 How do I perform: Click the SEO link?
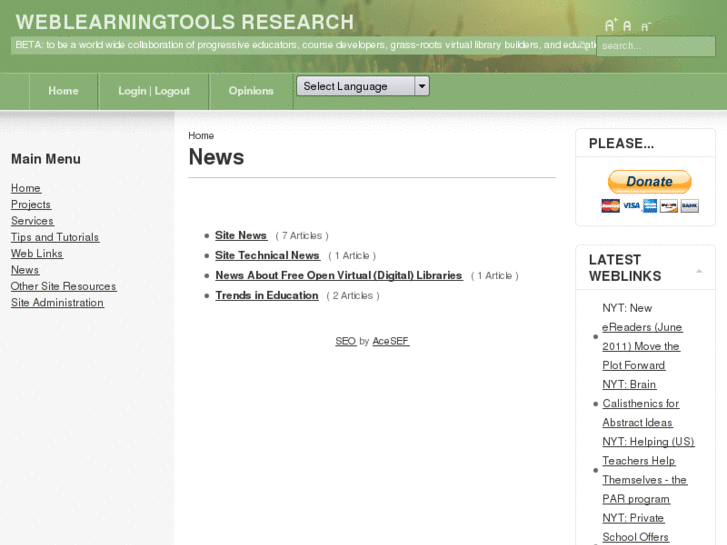click(346, 341)
